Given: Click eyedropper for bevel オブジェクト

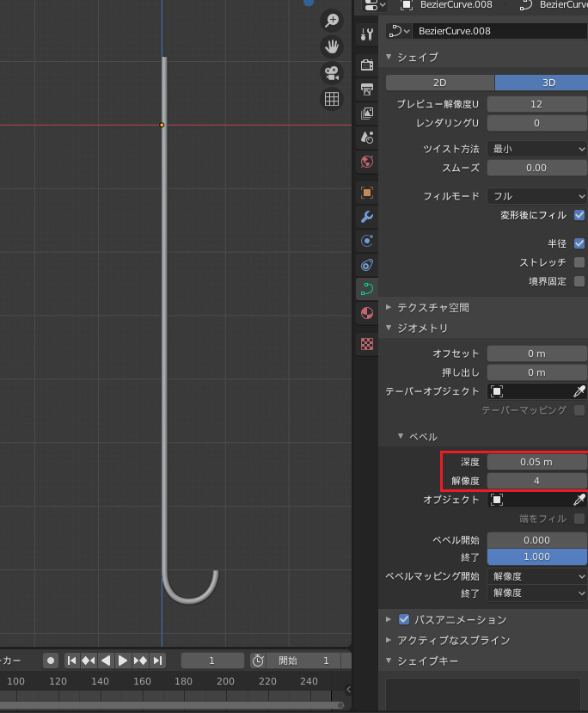Looking at the screenshot, I should coord(579,500).
